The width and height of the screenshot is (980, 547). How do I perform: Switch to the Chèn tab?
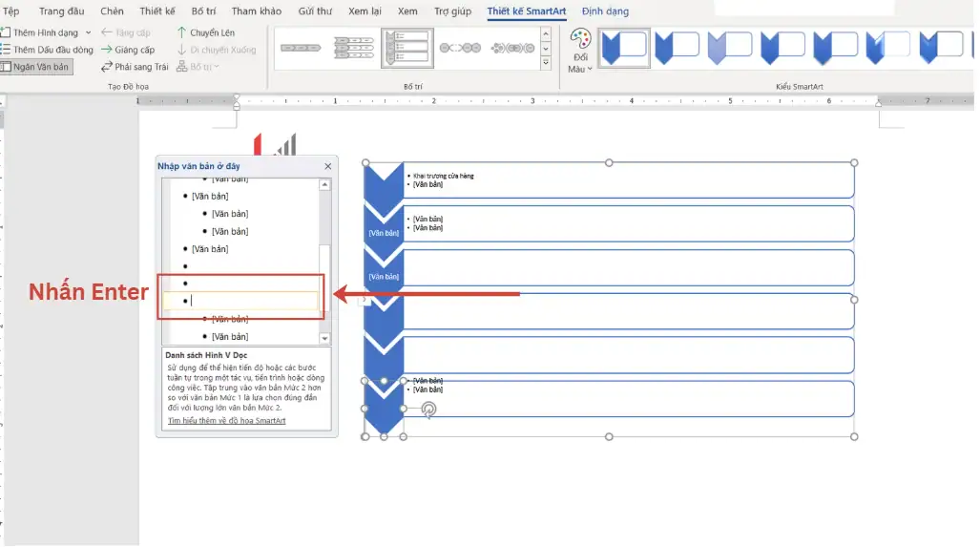coord(112,11)
